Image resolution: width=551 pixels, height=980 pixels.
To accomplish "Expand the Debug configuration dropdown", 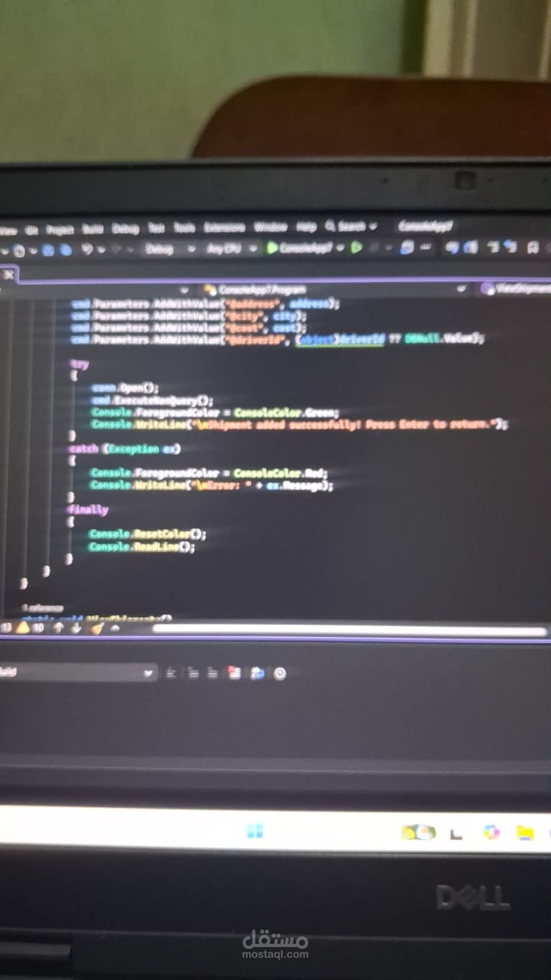I will (x=170, y=249).
